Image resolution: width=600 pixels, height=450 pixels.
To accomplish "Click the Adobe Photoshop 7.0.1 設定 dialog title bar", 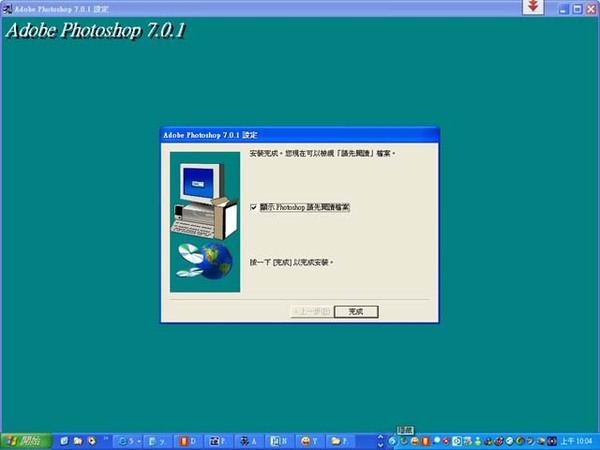I will [300, 135].
